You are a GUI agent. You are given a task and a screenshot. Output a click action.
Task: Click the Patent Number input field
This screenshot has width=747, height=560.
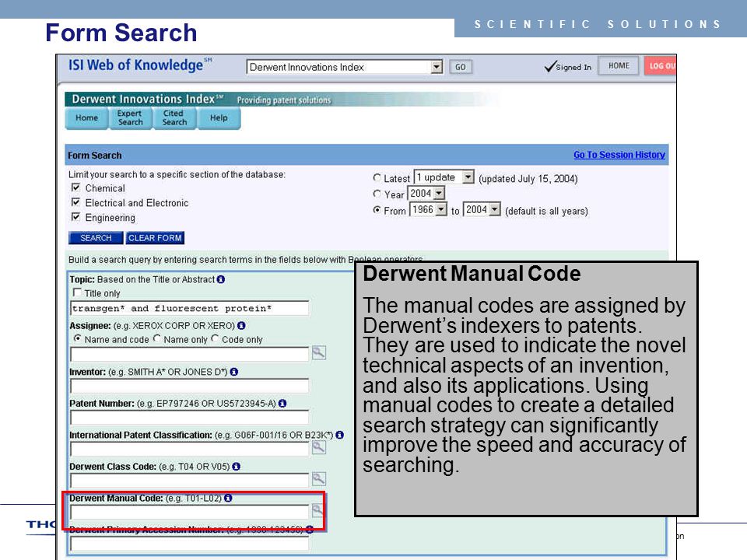[190, 417]
